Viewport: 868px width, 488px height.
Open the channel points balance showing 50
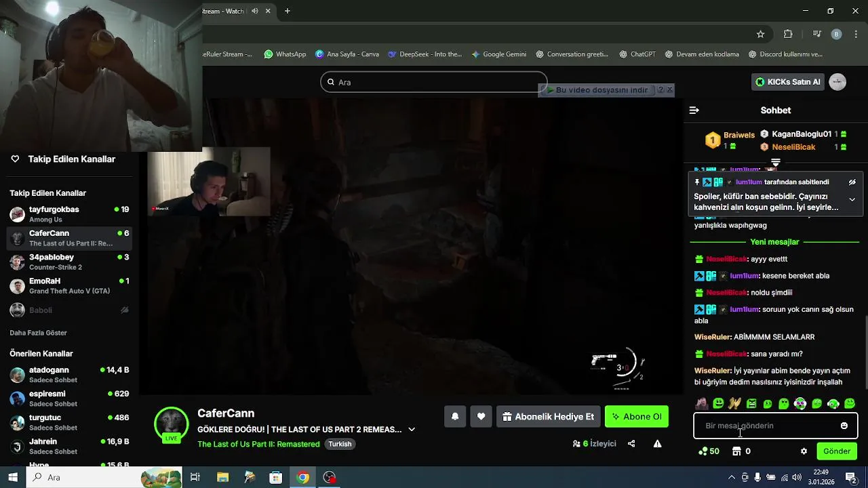[709, 451]
